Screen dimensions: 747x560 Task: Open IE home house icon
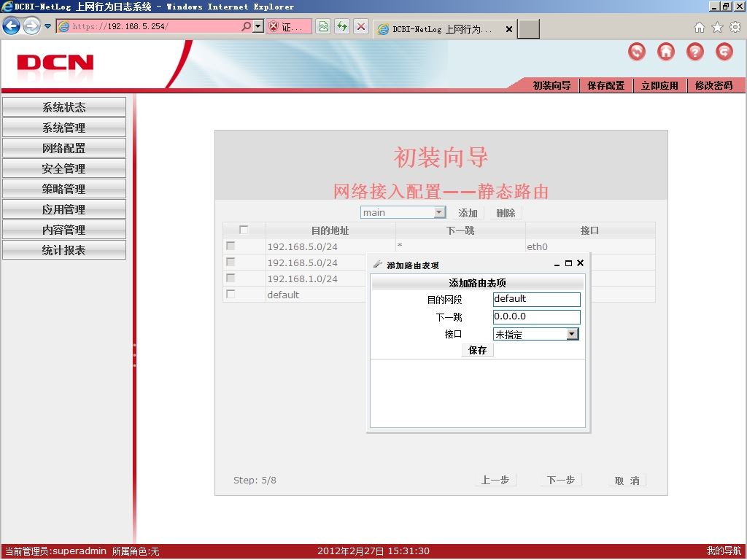(x=699, y=28)
